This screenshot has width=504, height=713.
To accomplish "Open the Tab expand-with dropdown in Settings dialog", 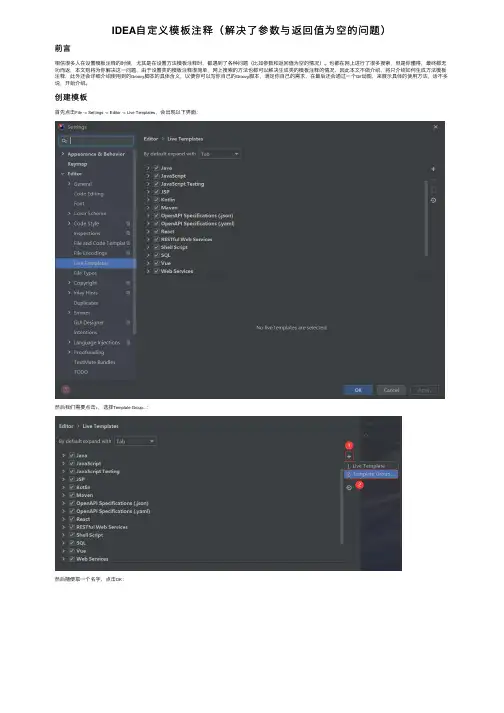I will [x=220, y=154].
